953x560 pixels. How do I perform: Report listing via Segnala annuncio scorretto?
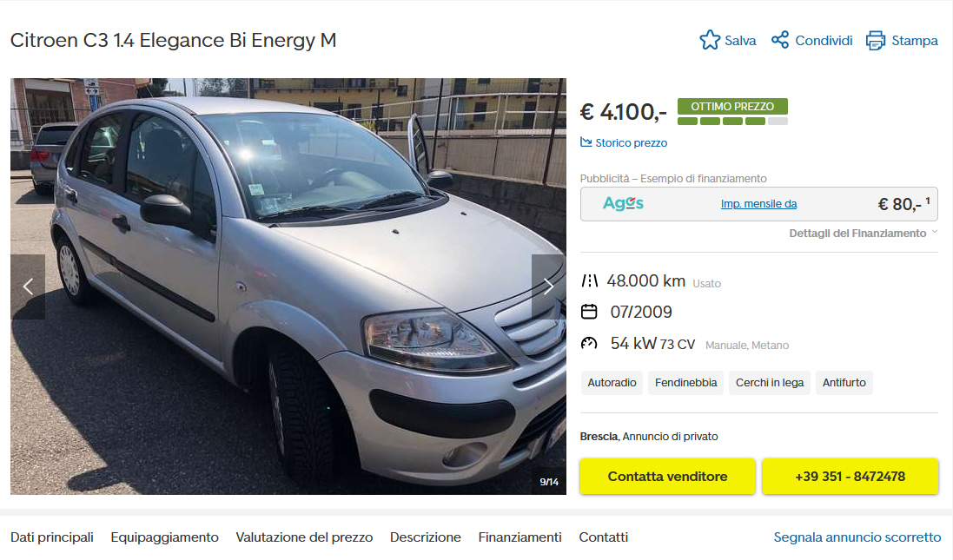click(857, 537)
